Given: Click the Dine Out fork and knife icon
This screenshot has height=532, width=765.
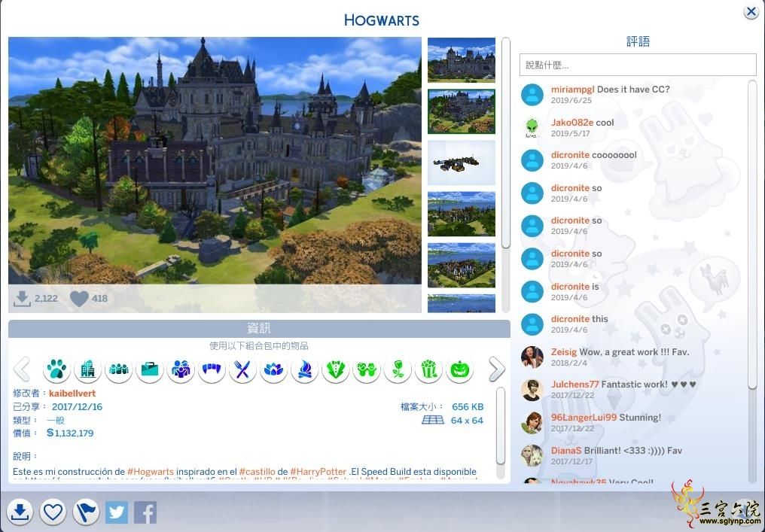Looking at the screenshot, I should pos(242,369).
